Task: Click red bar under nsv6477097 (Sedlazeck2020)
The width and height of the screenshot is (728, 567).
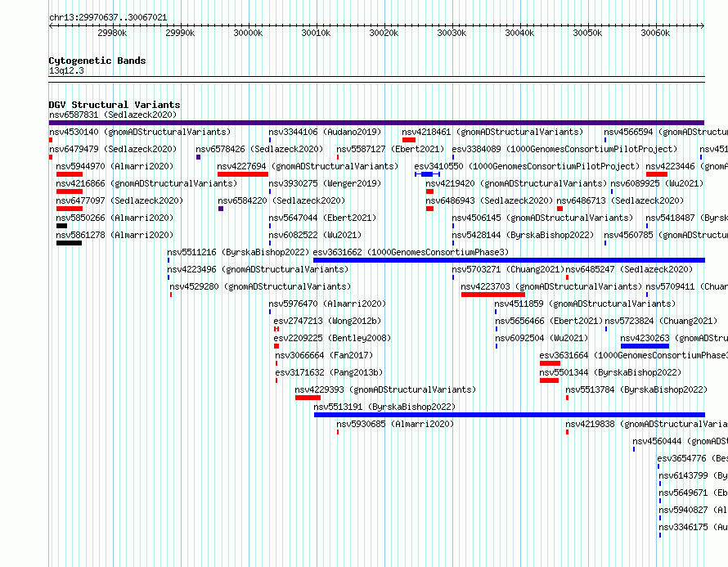Action: [x=70, y=209]
